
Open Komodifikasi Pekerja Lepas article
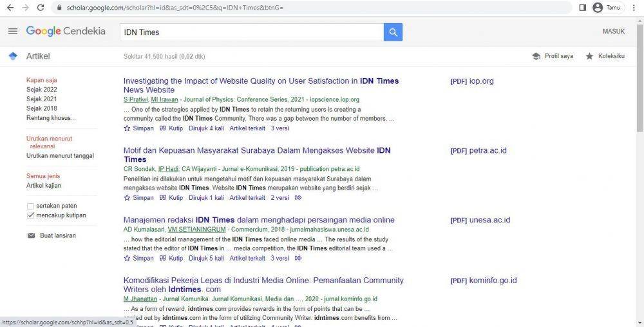coord(263,285)
